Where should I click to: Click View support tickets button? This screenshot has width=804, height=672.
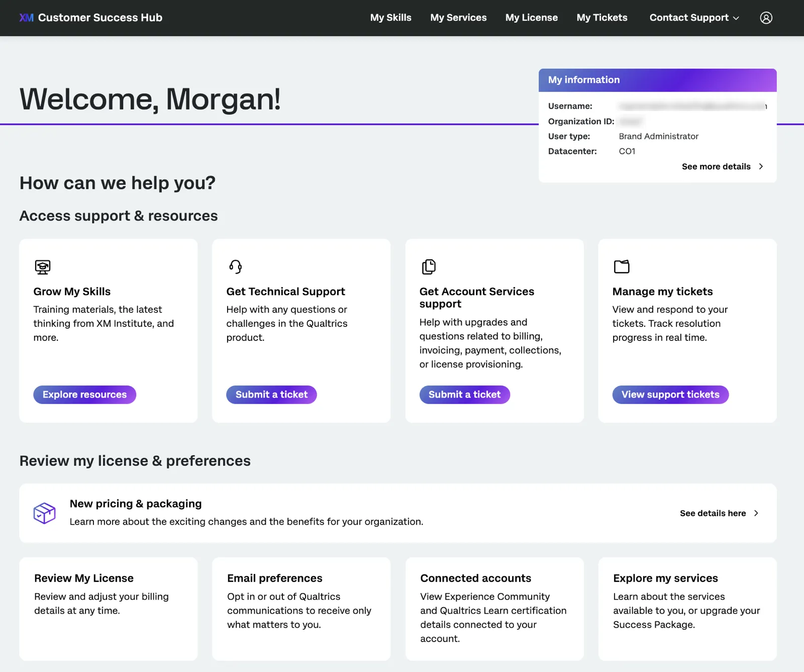[670, 395]
